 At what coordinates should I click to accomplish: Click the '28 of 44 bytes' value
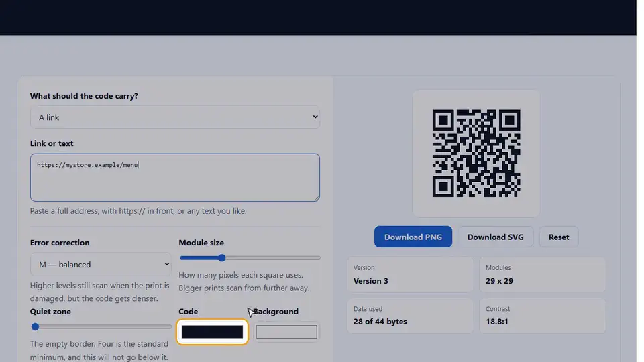click(x=380, y=322)
